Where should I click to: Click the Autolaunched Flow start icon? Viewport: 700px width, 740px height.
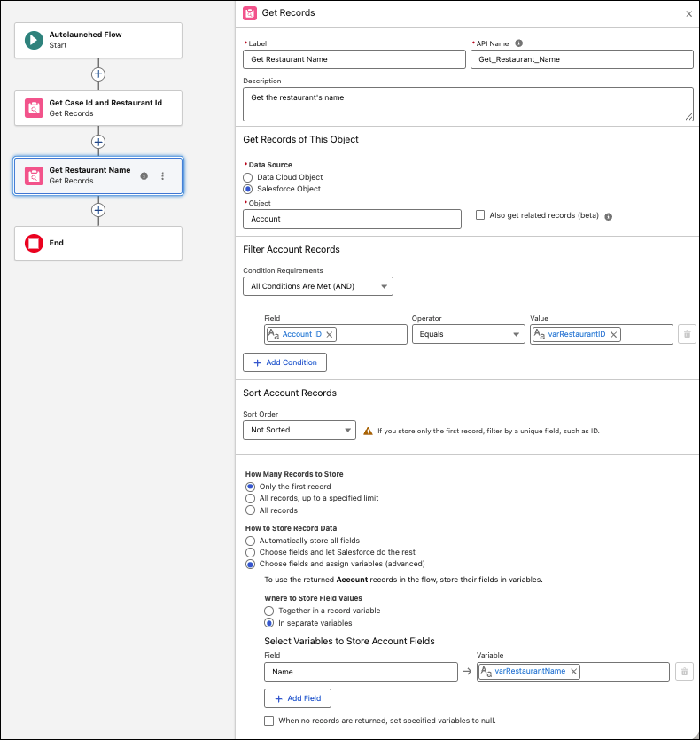[x=34, y=40]
